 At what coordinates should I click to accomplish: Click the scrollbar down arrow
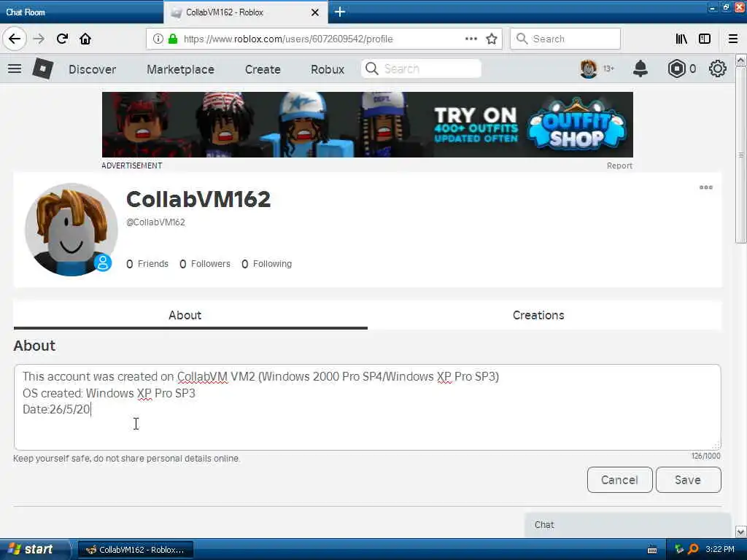pyautogui.click(x=741, y=532)
